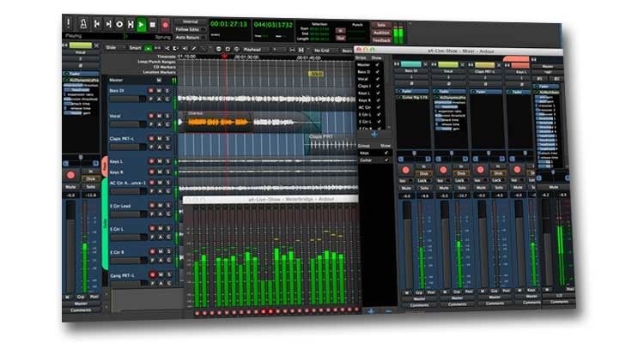Click the red playhead marker on the timeline
Viewport: 644px width, 343px height.
coord(224,57)
